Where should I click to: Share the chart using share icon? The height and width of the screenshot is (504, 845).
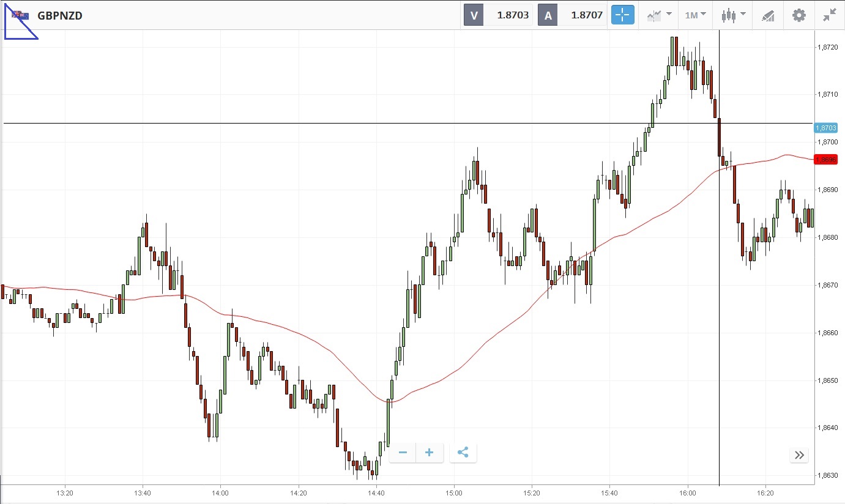tap(463, 453)
